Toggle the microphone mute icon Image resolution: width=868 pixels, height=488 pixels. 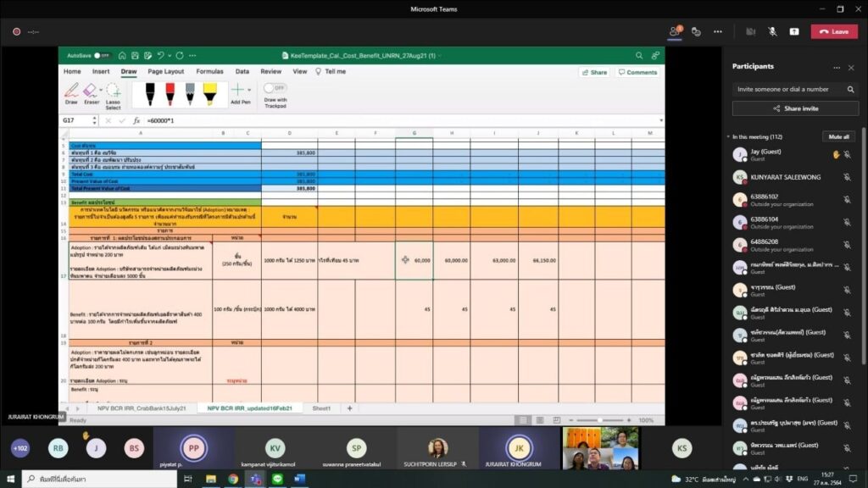[772, 31]
